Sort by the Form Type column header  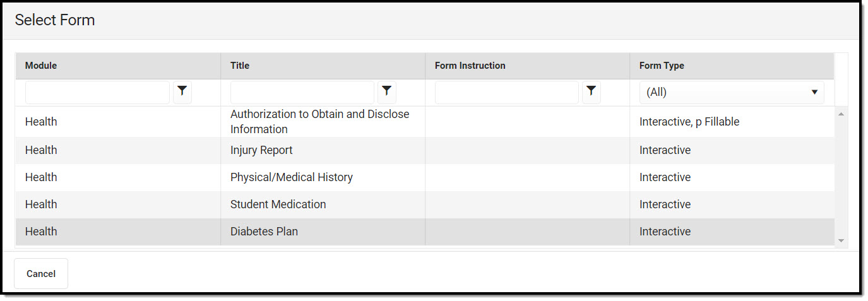pos(662,66)
